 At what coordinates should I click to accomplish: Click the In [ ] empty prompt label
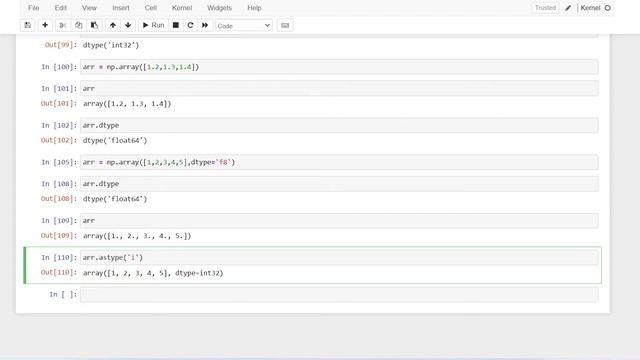tap(63, 294)
